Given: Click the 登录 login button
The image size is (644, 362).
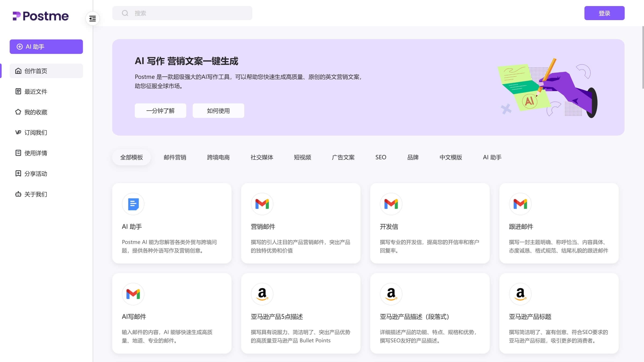Looking at the screenshot, I should 604,13.
